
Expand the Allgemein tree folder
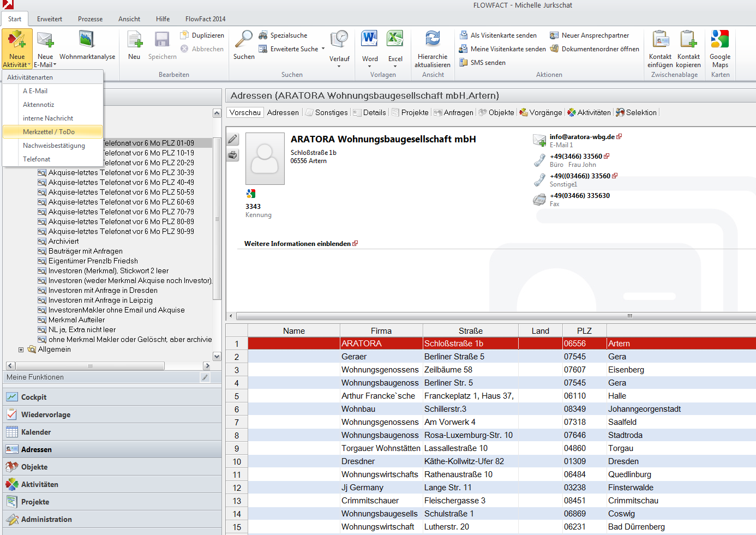click(x=21, y=350)
